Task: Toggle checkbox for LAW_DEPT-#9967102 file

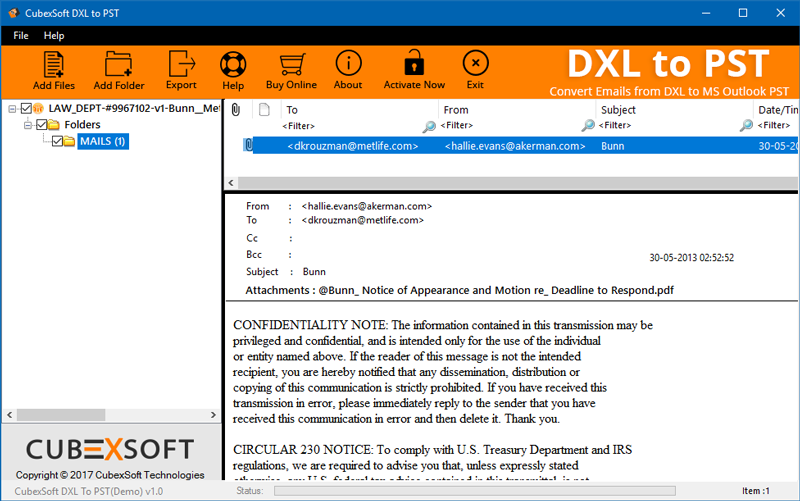Action: point(26,108)
